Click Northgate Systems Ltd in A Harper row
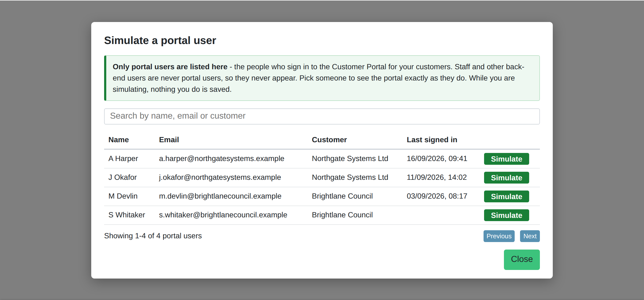This screenshot has height=300, width=644. (350, 159)
